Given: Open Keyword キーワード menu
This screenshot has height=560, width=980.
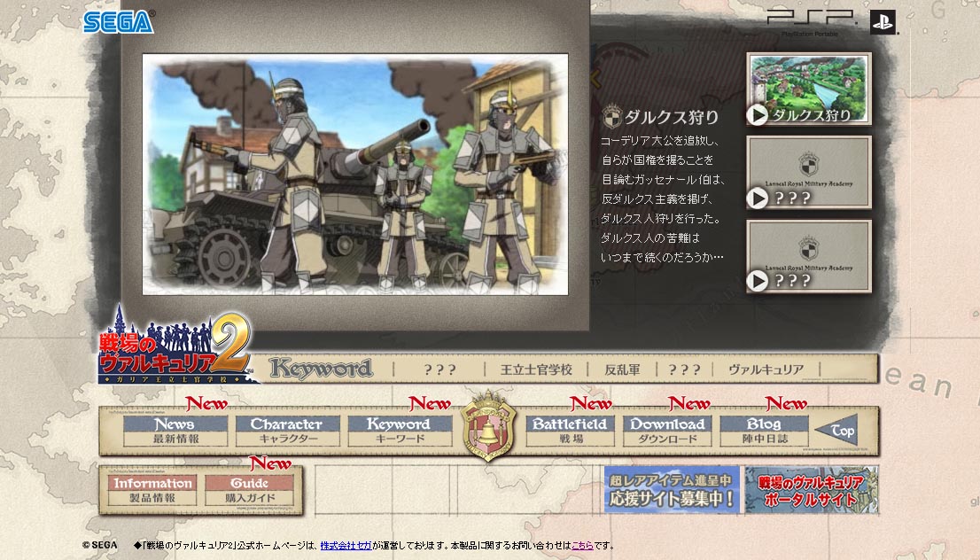Looking at the screenshot, I should point(400,431).
